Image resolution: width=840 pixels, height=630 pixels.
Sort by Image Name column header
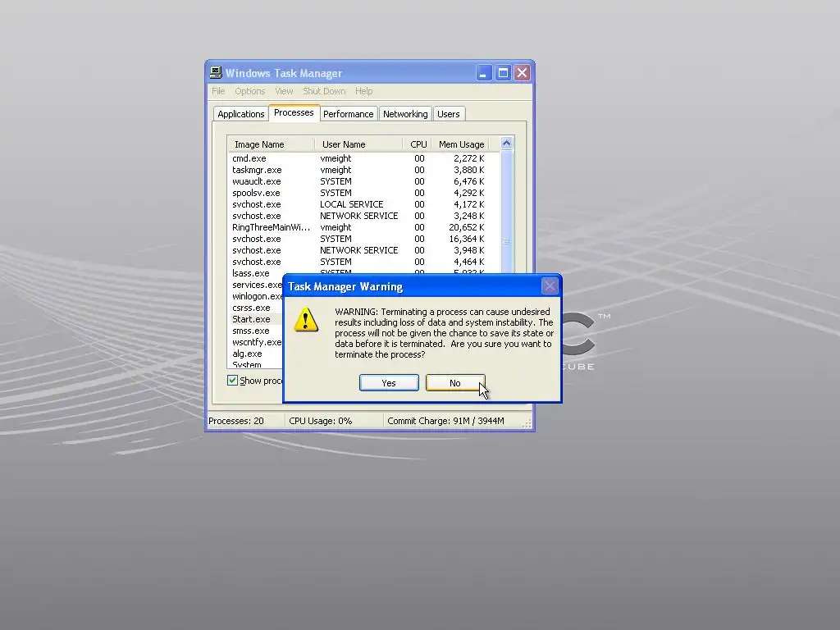tap(271, 144)
